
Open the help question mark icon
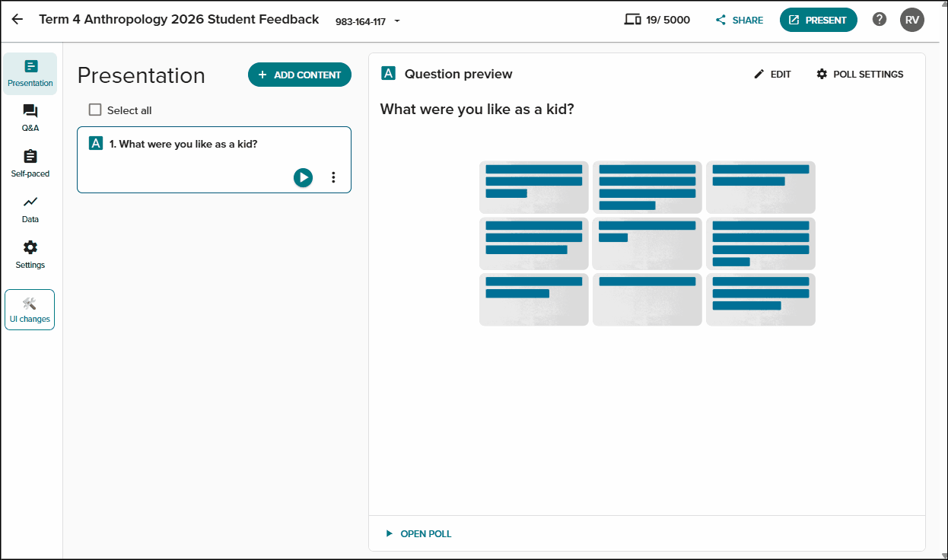pyautogui.click(x=880, y=20)
